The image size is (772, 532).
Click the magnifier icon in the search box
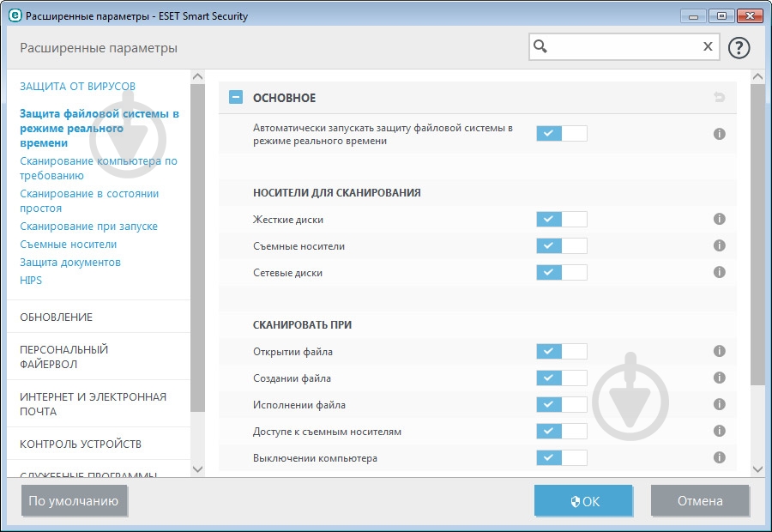point(540,46)
